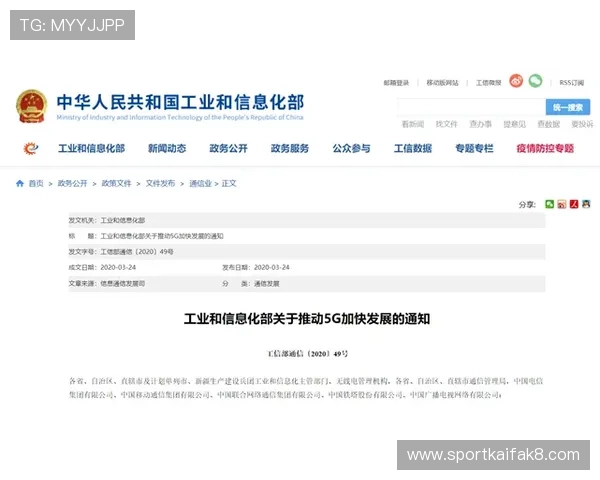Open 专题专栏 navigation menu item
The image size is (600, 480).
click(x=474, y=148)
